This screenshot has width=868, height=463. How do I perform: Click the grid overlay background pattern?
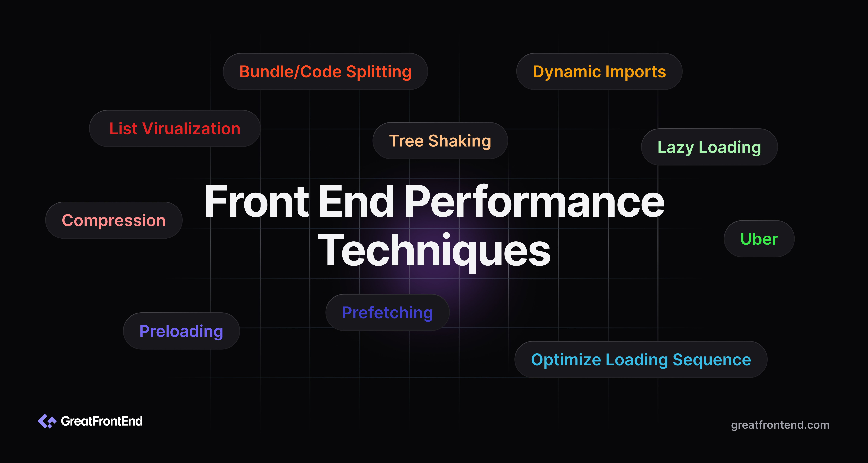tap(434, 231)
